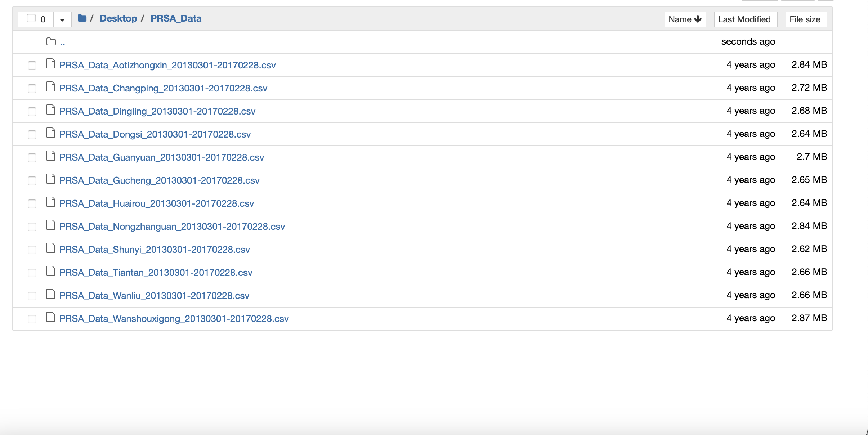
Task: Click file icon beside Huairou csv
Action: 51,202
